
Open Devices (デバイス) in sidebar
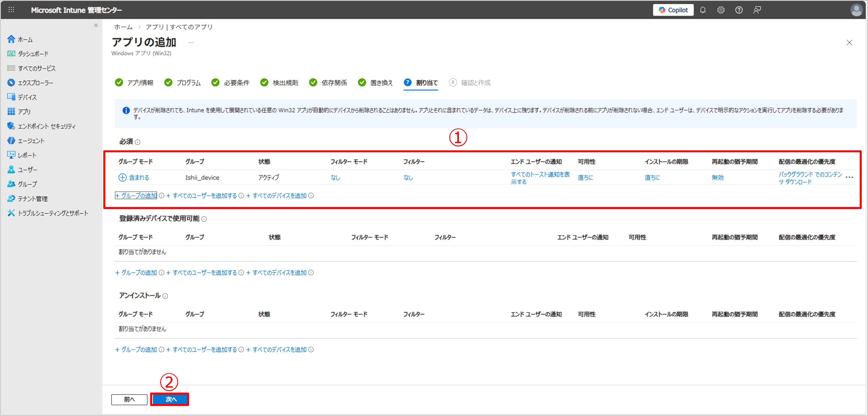point(27,97)
